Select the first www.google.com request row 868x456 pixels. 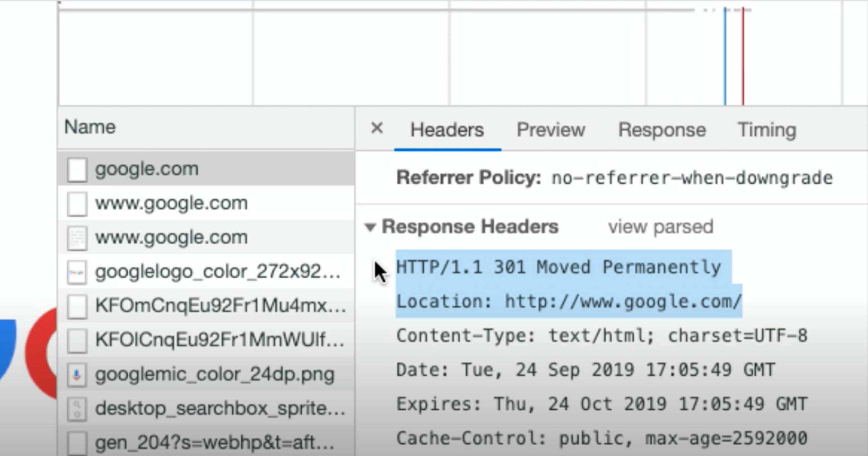[206, 203]
